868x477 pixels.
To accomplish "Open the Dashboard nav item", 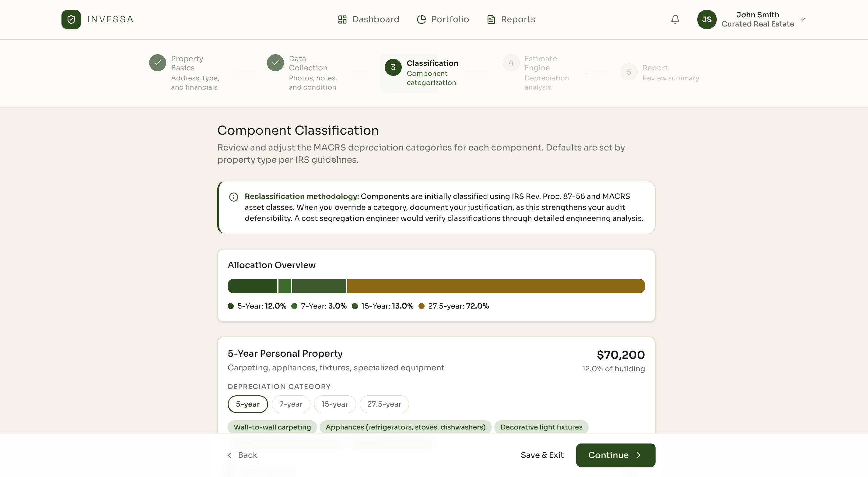I will pos(368,19).
